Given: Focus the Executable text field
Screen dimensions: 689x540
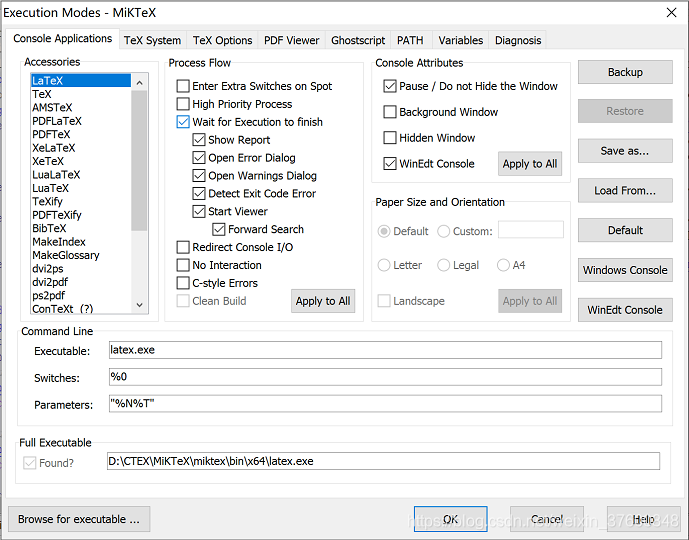Looking at the screenshot, I should (x=385, y=350).
